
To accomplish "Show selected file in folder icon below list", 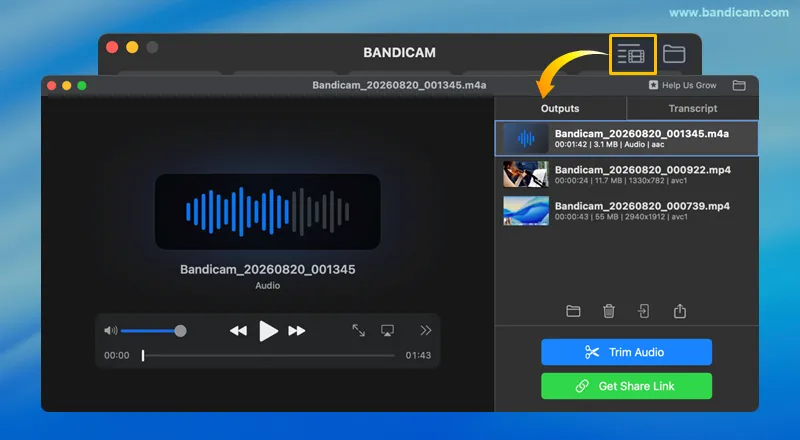I will (573, 311).
